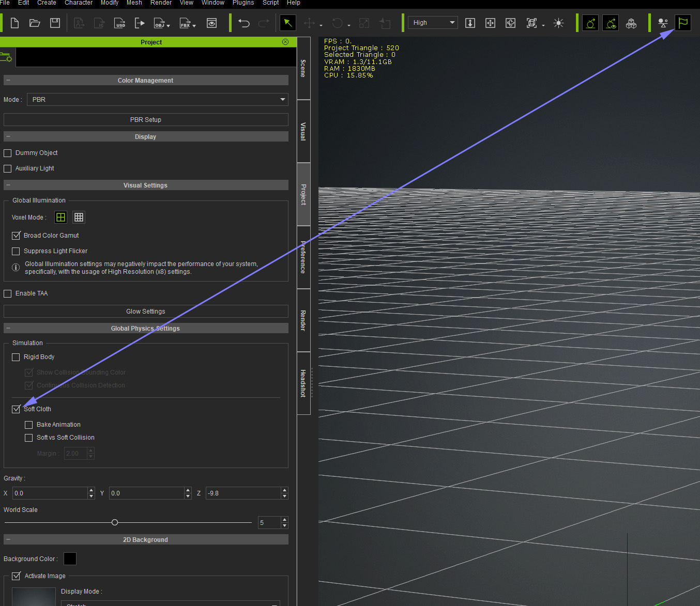Click the Background Color black swatch
The height and width of the screenshot is (606, 700).
tap(70, 559)
